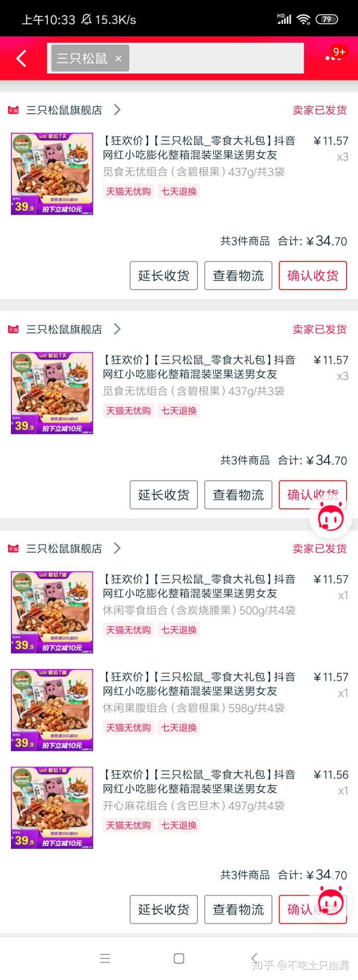Confirm receipt 确认收货 on first order
The image size is (358, 980).
tap(313, 276)
